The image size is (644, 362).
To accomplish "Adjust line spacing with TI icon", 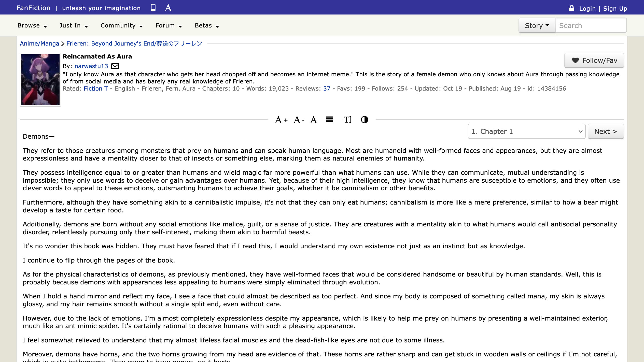I will (347, 120).
